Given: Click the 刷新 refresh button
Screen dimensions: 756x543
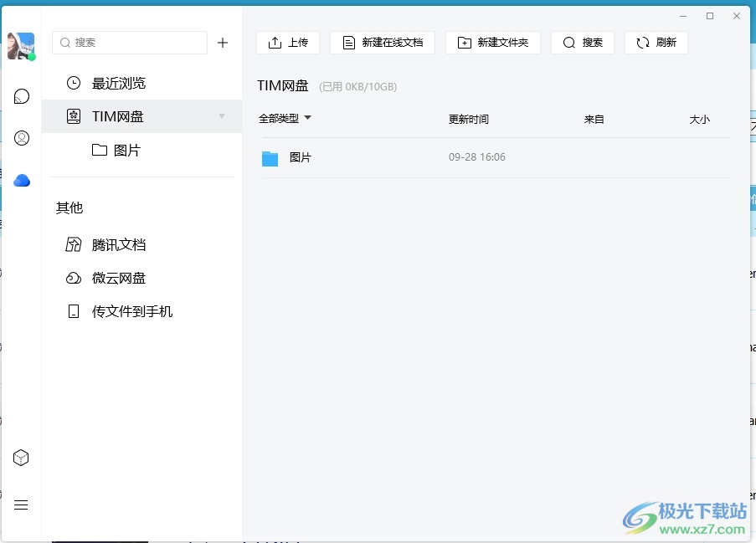Looking at the screenshot, I should [656, 43].
